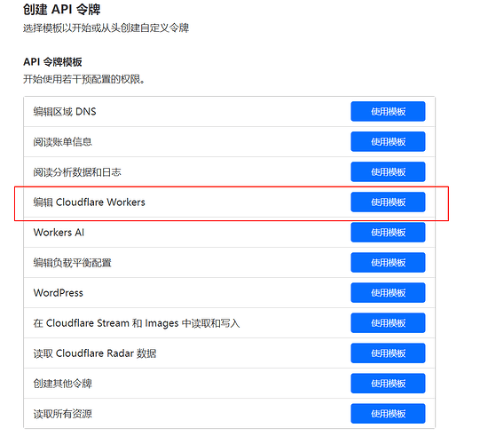504x444 pixels.
Task: Use template for 编辑 Cloudflare Workers
Action: pos(388,202)
